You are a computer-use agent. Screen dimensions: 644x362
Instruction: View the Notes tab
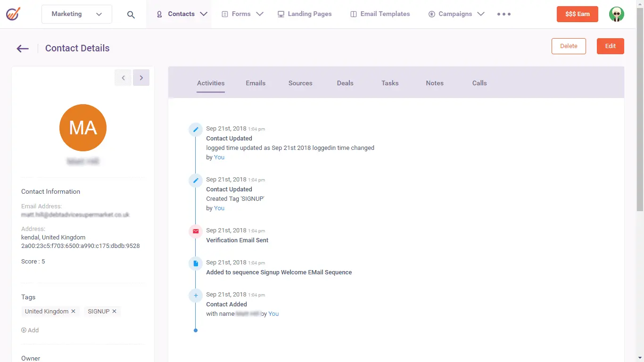[x=434, y=83]
